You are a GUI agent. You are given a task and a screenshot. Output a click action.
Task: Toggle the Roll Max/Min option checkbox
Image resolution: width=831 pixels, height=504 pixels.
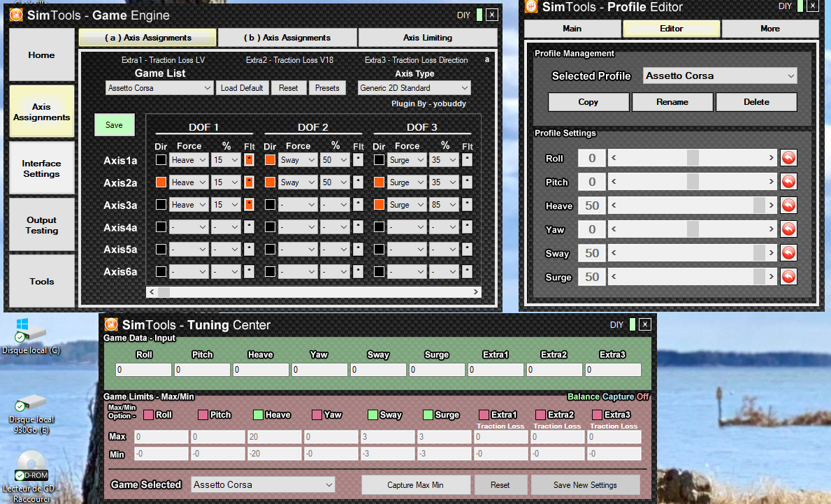pyautogui.click(x=148, y=415)
